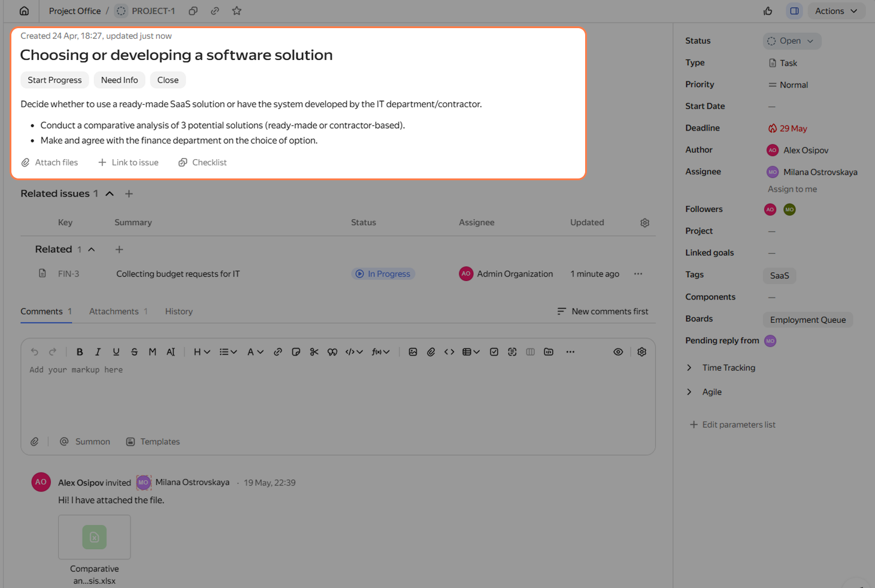Open the Employment Queue board
The height and width of the screenshot is (588, 875).
click(x=808, y=320)
